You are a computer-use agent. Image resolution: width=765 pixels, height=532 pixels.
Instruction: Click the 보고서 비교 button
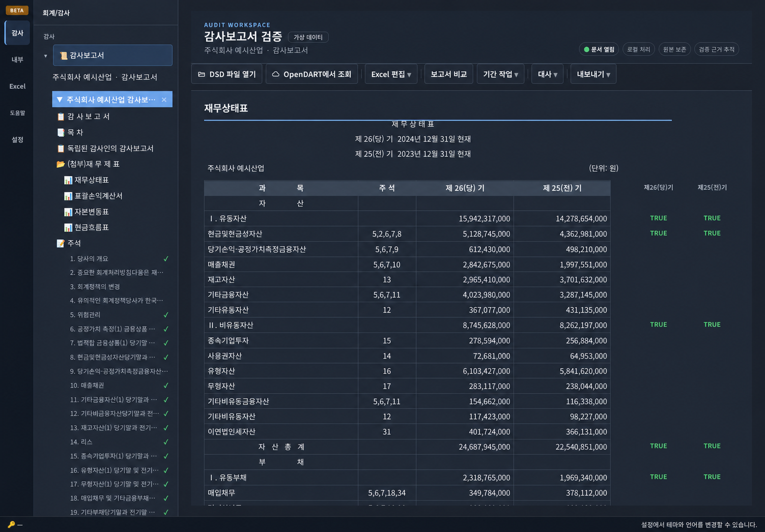point(448,74)
